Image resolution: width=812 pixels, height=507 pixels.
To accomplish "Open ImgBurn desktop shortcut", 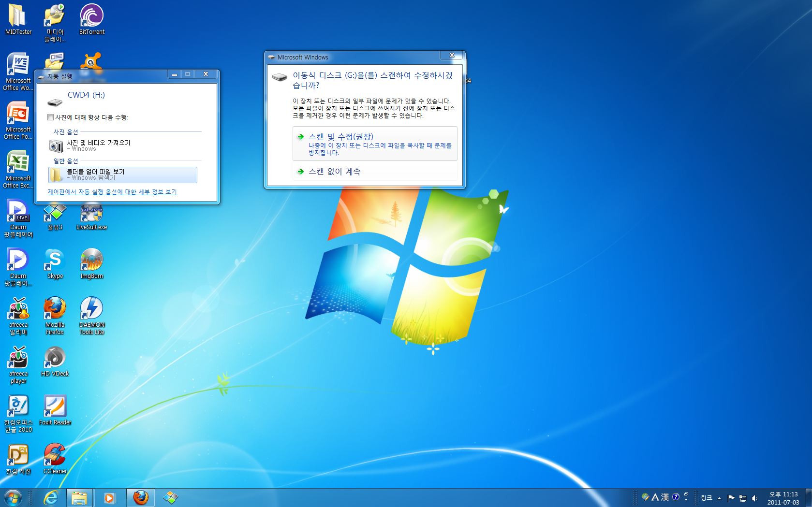I will pos(91,264).
